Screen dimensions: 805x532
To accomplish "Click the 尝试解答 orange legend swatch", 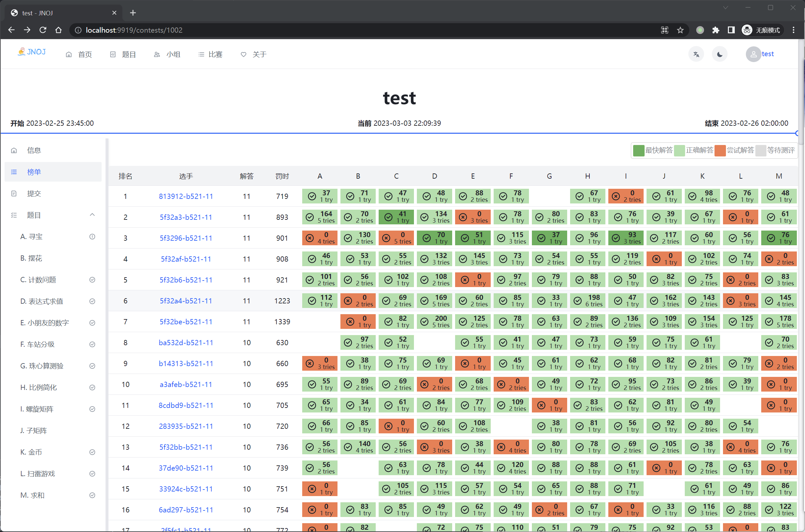I will click(x=720, y=150).
